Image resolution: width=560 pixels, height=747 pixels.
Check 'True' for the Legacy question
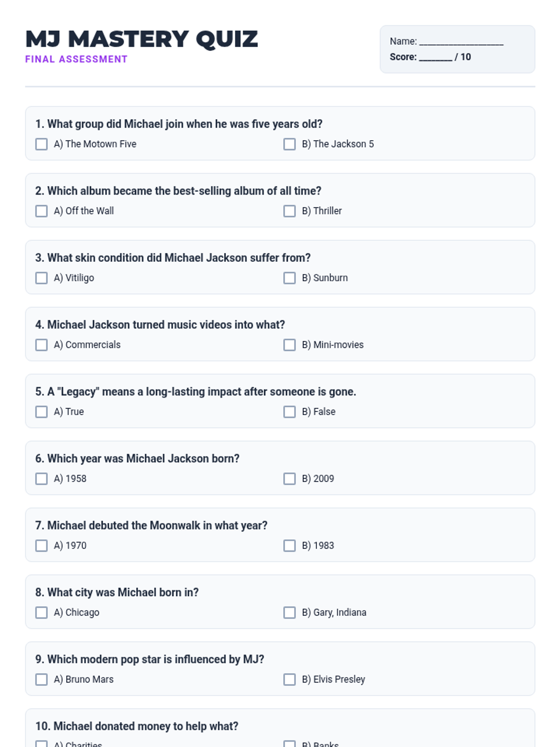(42, 412)
